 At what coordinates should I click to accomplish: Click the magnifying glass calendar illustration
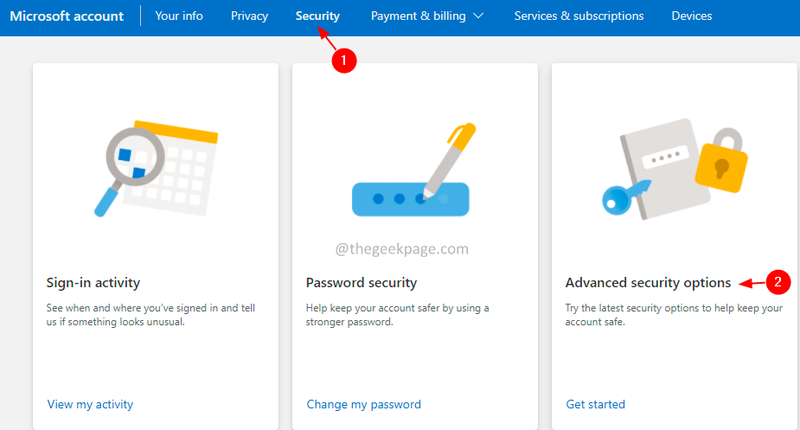pyautogui.click(x=156, y=169)
